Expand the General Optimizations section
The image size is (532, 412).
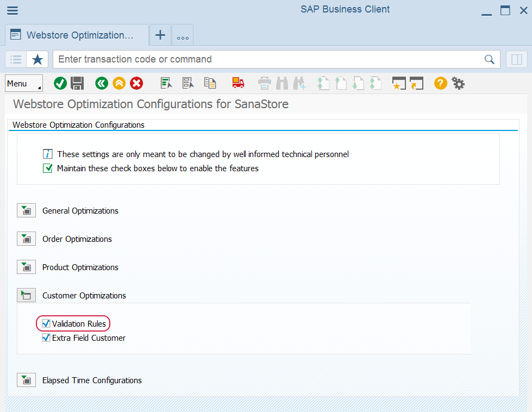(26, 211)
